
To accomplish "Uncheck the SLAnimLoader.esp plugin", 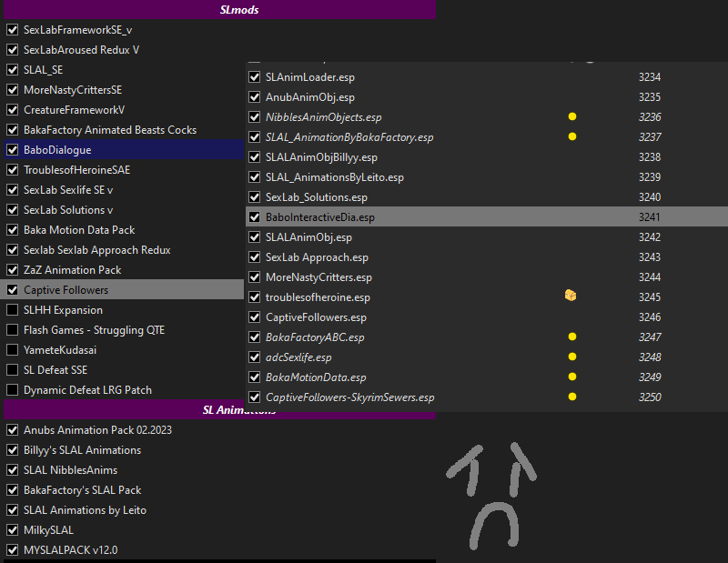I will (255, 77).
